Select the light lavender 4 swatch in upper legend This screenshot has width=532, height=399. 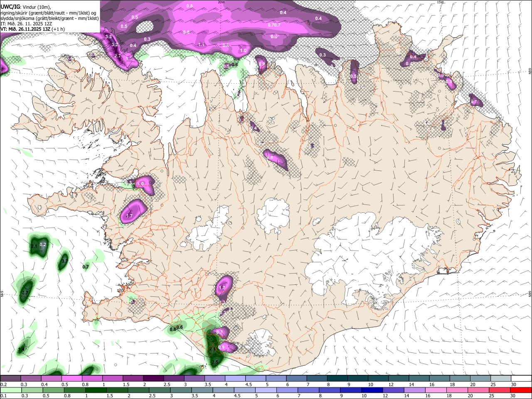point(235,378)
